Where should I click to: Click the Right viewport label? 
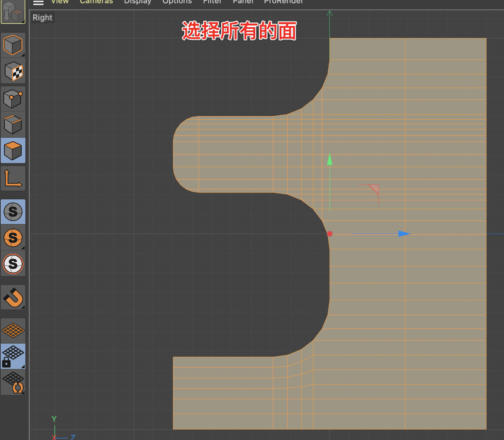tap(42, 17)
